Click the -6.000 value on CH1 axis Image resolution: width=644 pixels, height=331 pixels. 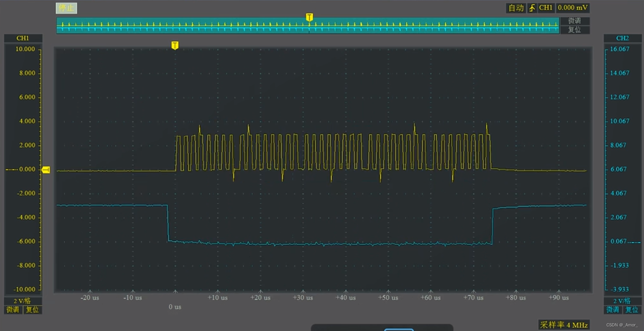(26, 241)
